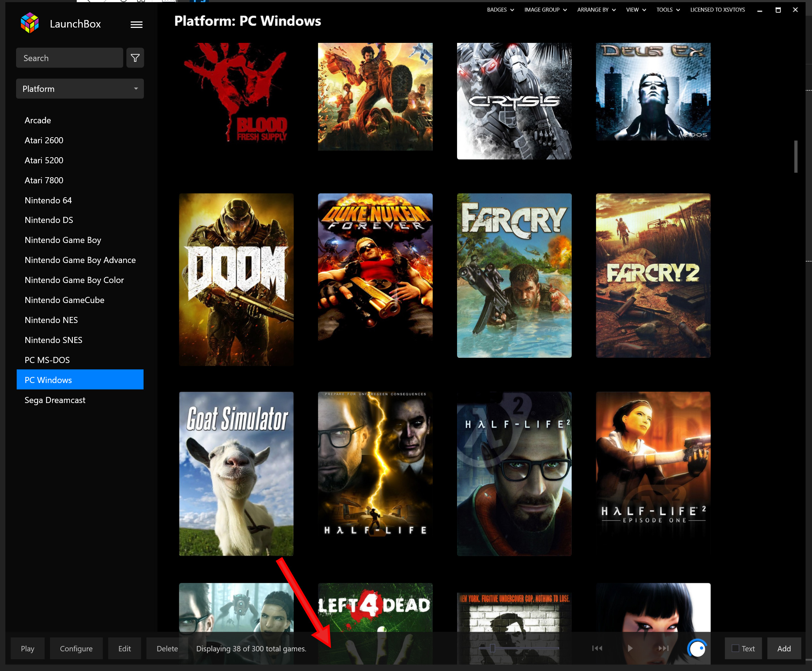This screenshot has height=671, width=812.
Task: Minimize the LaunchBox window
Action: [x=760, y=10]
